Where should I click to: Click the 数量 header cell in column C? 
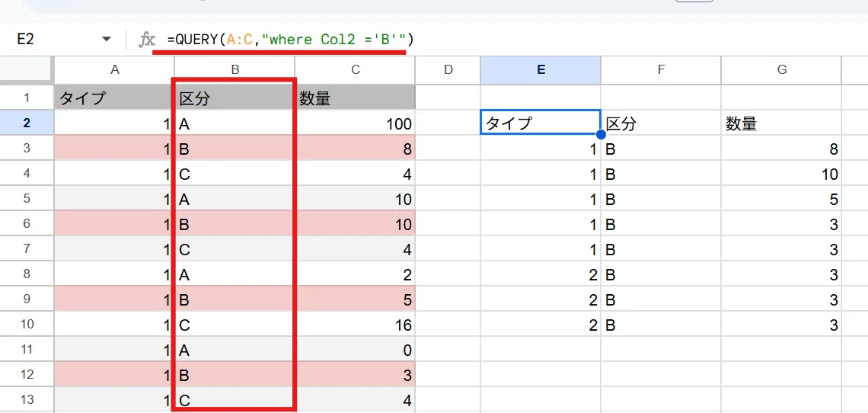point(356,98)
